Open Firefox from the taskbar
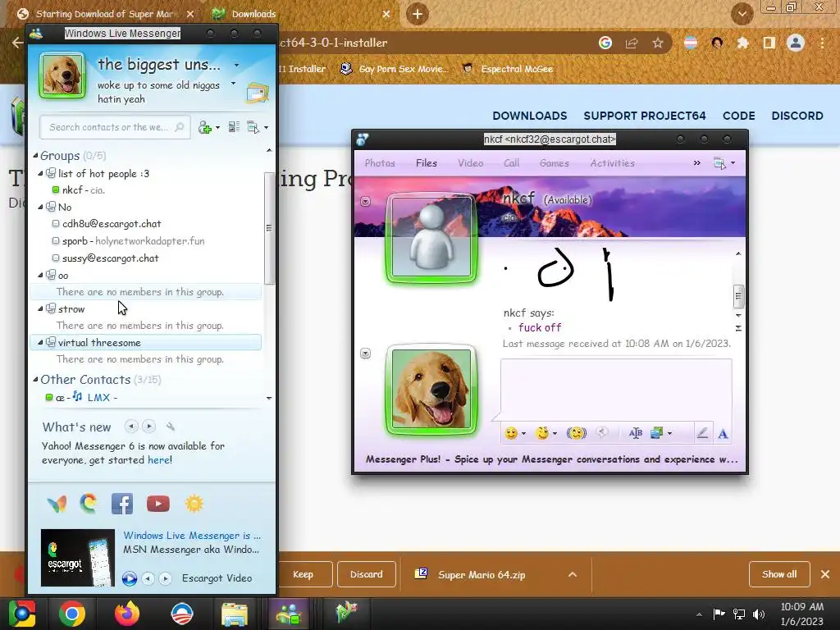Image resolution: width=840 pixels, height=630 pixels. pos(127,614)
